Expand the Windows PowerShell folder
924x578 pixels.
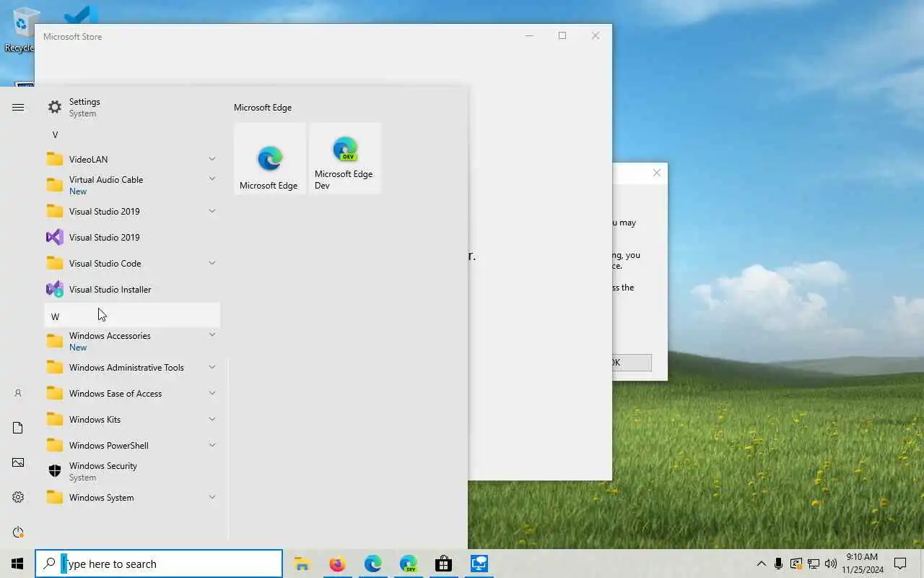click(x=132, y=445)
